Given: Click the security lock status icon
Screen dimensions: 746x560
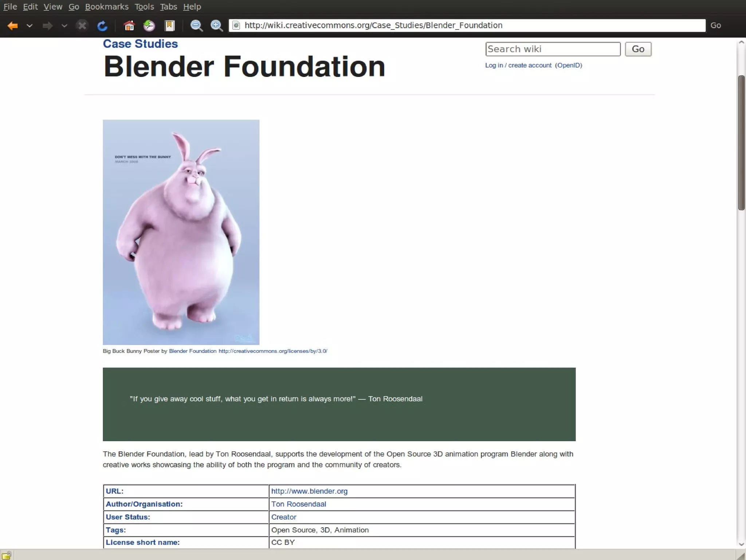Looking at the screenshot, I should 6,555.
